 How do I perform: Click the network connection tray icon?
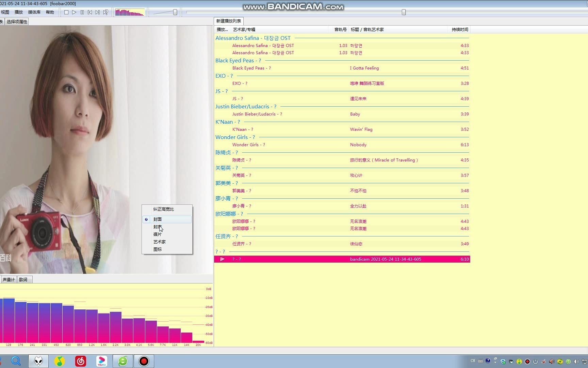[x=584, y=362]
